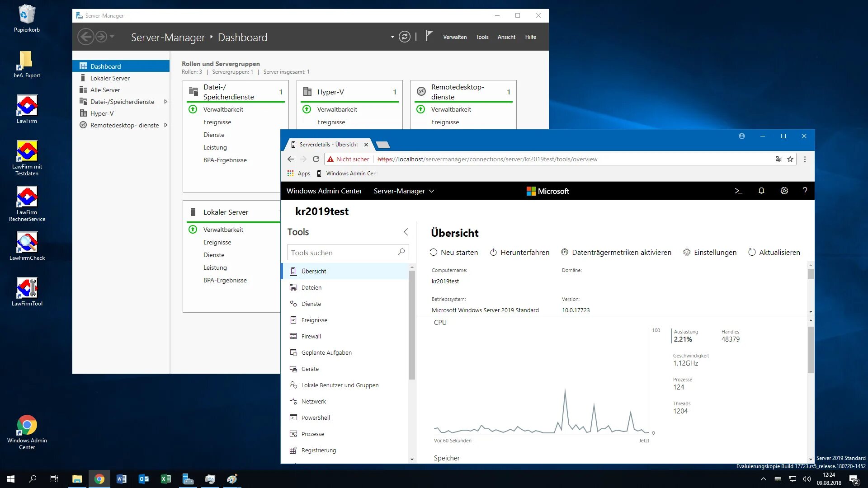Click the CPU section vertical scrollbar
868x488 pixels.
click(811, 349)
